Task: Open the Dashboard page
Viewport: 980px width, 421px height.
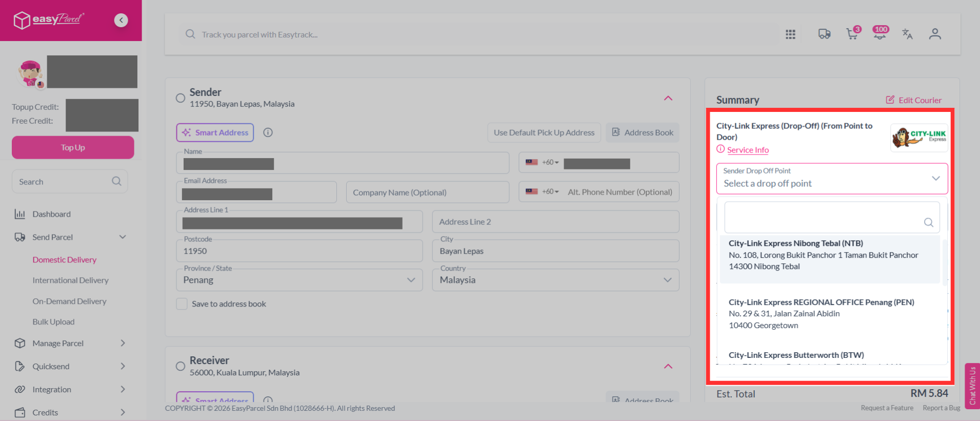Action: click(52, 214)
